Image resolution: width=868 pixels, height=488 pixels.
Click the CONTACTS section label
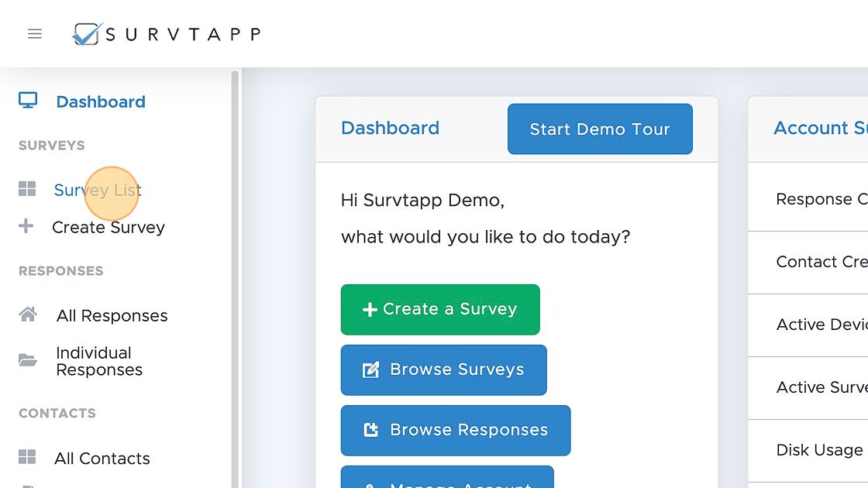(57, 414)
